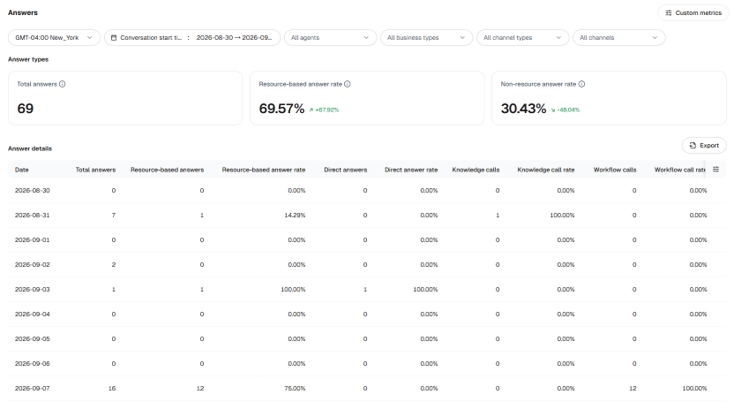Screen dimensions: 734x402
Task: Click the 75.00% rate in 2026-09-07 row
Action: tap(295, 388)
